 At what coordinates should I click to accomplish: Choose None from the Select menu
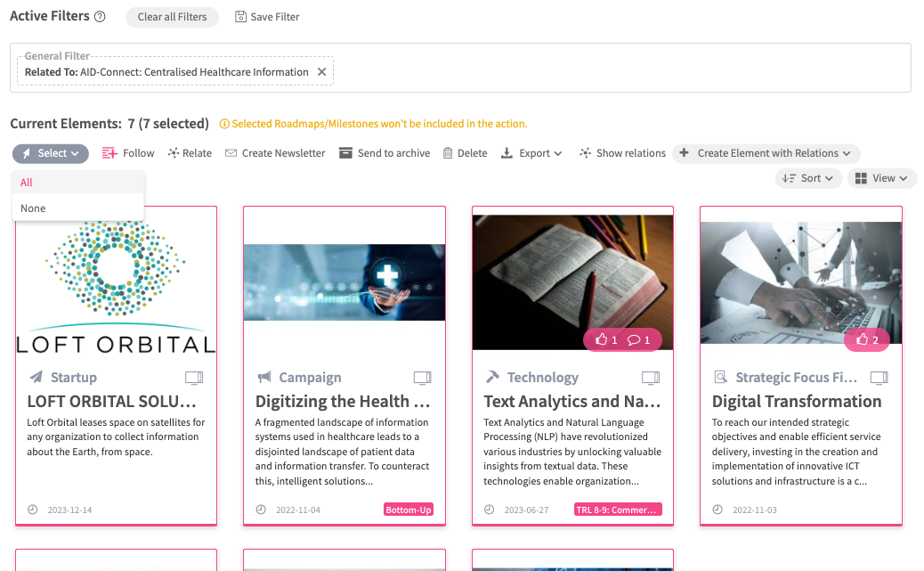[x=33, y=208]
